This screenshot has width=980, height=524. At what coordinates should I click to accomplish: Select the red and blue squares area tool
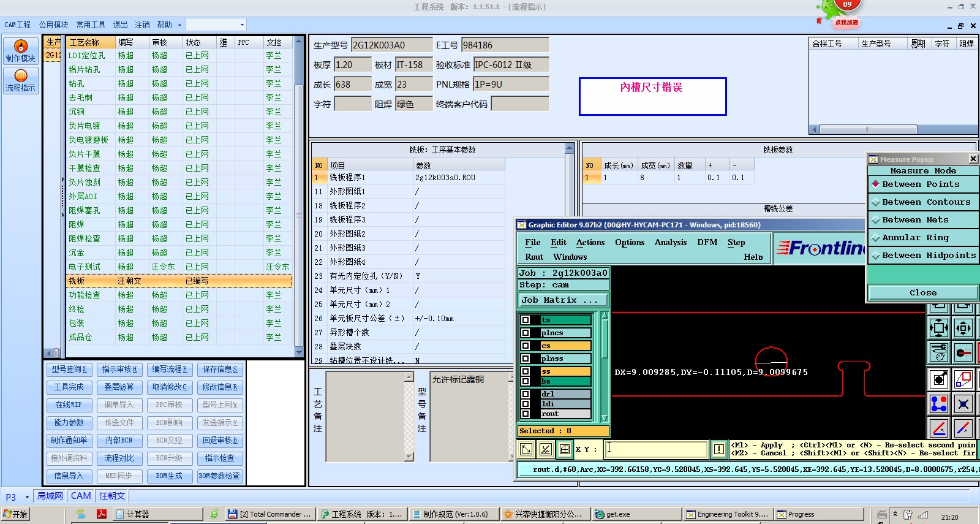pyautogui.click(x=963, y=379)
